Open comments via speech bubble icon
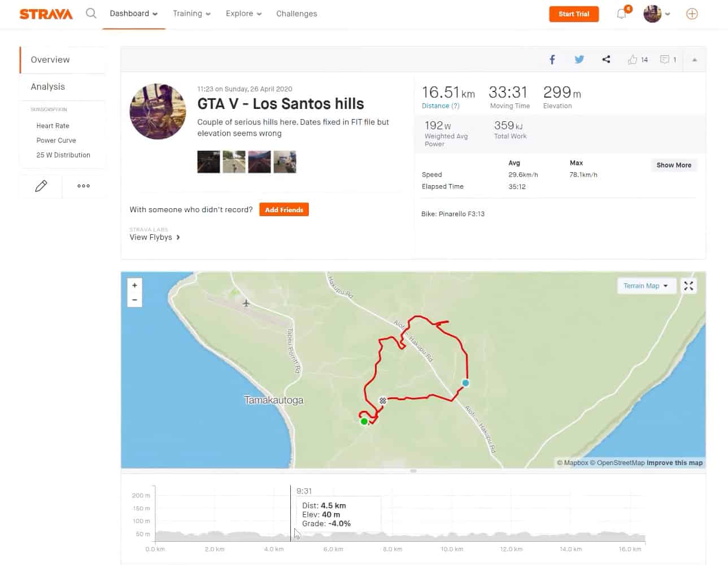The image size is (728, 565). (665, 59)
